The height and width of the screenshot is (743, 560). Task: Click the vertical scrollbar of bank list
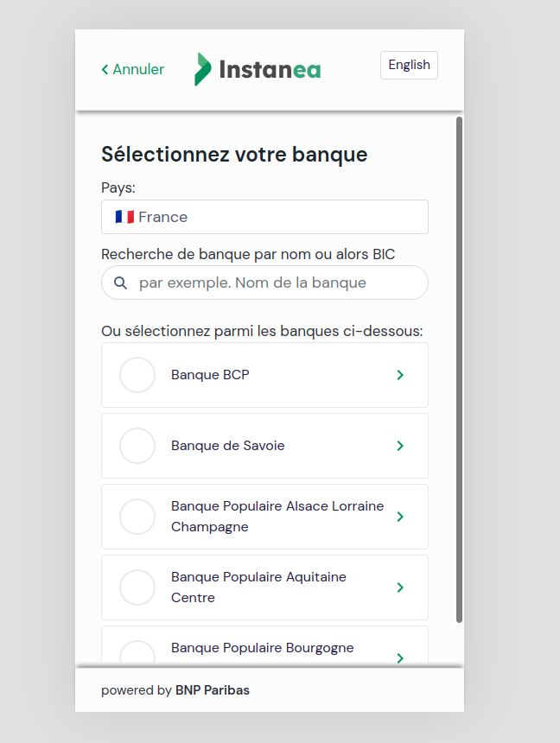[x=459, y=371]
